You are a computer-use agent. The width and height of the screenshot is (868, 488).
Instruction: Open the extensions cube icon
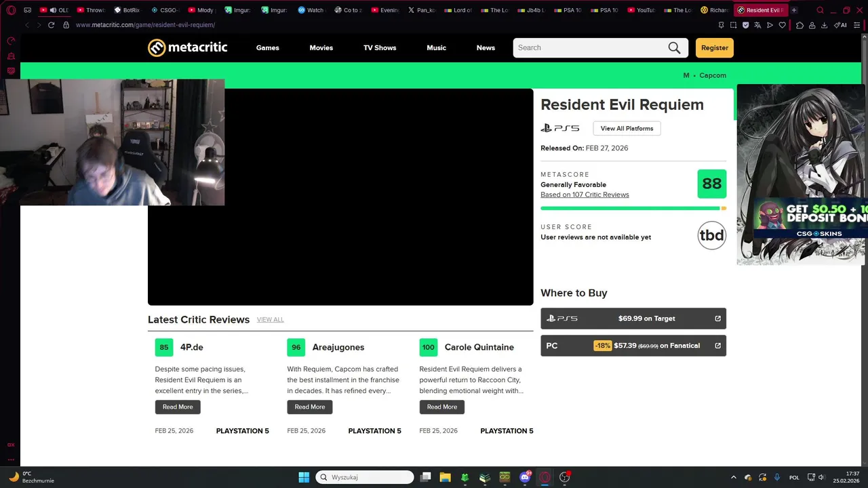pos(800,25)
